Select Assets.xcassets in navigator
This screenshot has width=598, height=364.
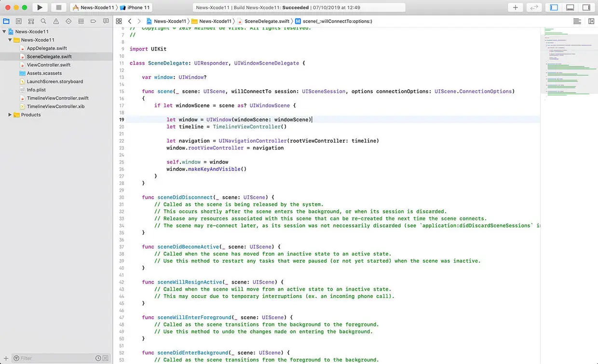44,73
